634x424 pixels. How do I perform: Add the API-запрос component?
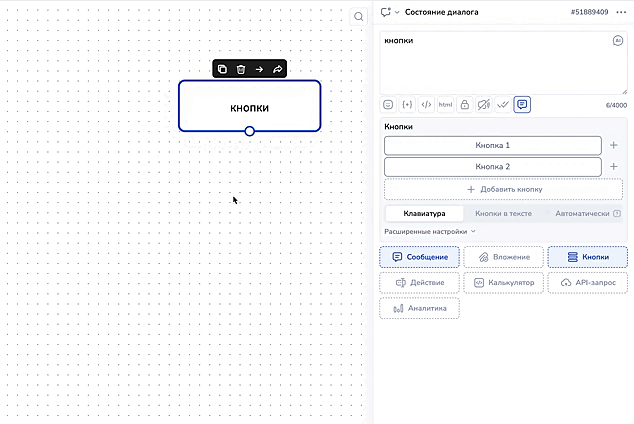point(588,283)
